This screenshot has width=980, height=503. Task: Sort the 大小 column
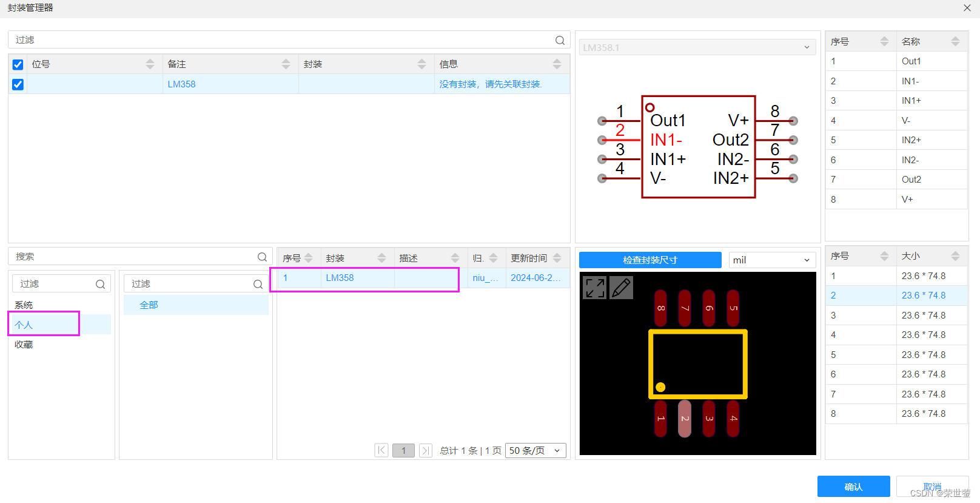(x=955, y=256)
